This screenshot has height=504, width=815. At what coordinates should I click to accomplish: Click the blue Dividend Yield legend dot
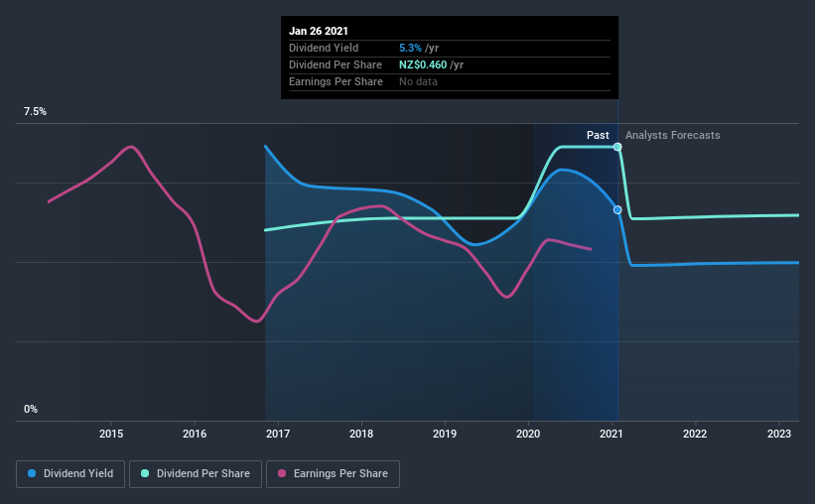(32, 473)
